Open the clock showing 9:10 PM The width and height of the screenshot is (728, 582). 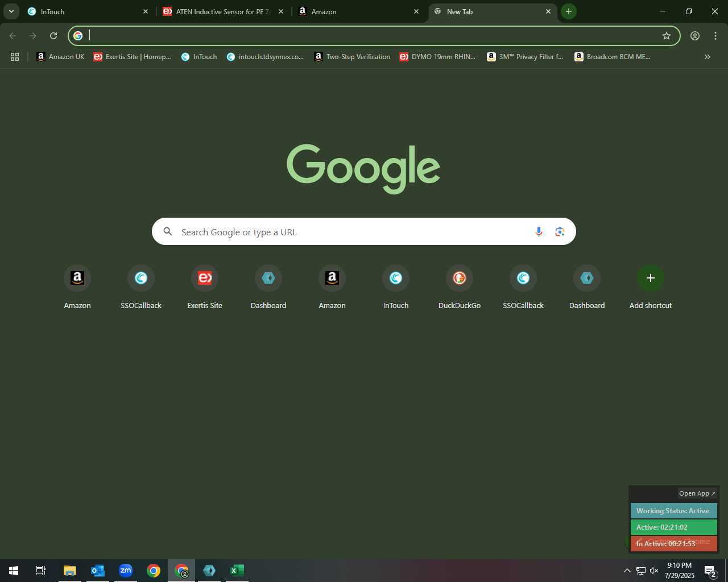click(680, 571)
